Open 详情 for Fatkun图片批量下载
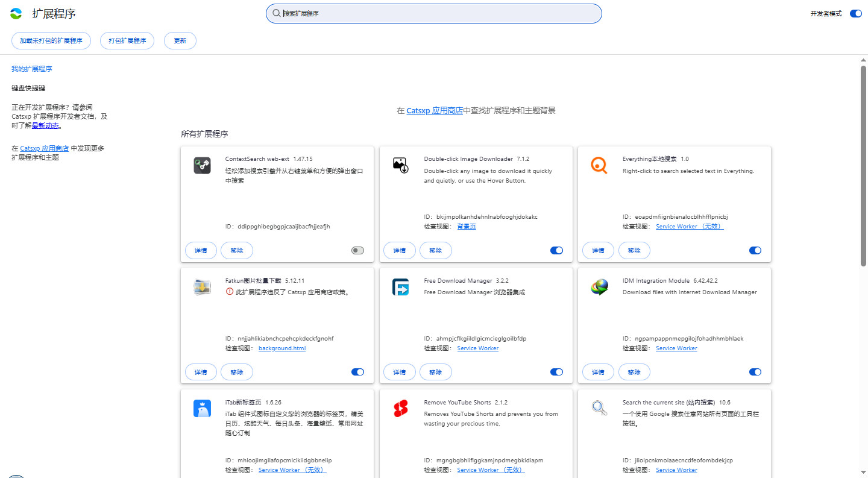 (201, 372)
